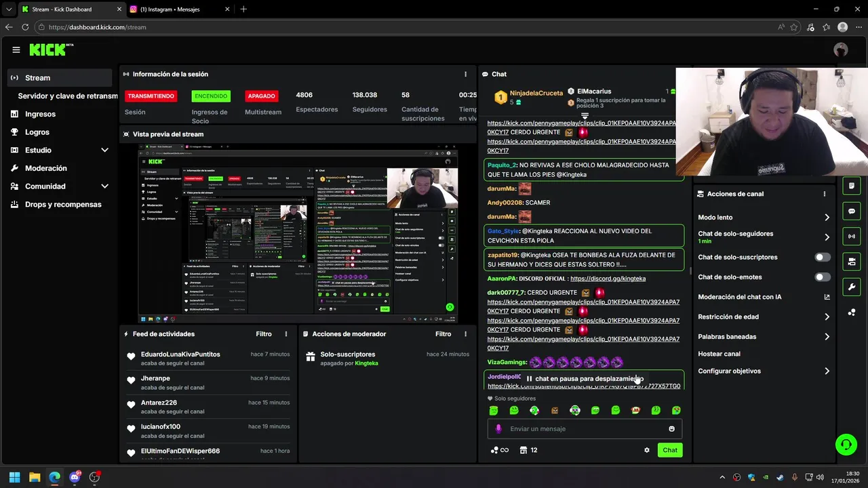Viewport: 868px width, 488px height.
Task: Open the Acciones de moderador Filtro dropdown
Action: click(443, 334)
